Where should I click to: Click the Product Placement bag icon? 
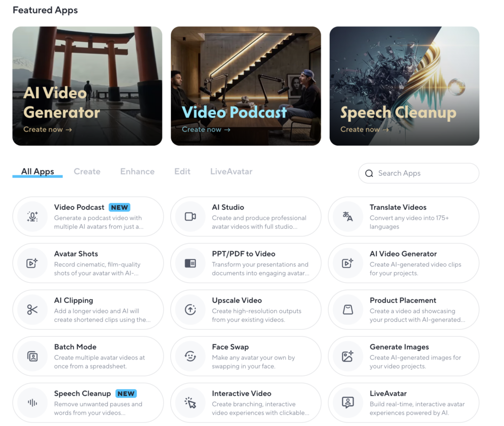coord(348,310)
